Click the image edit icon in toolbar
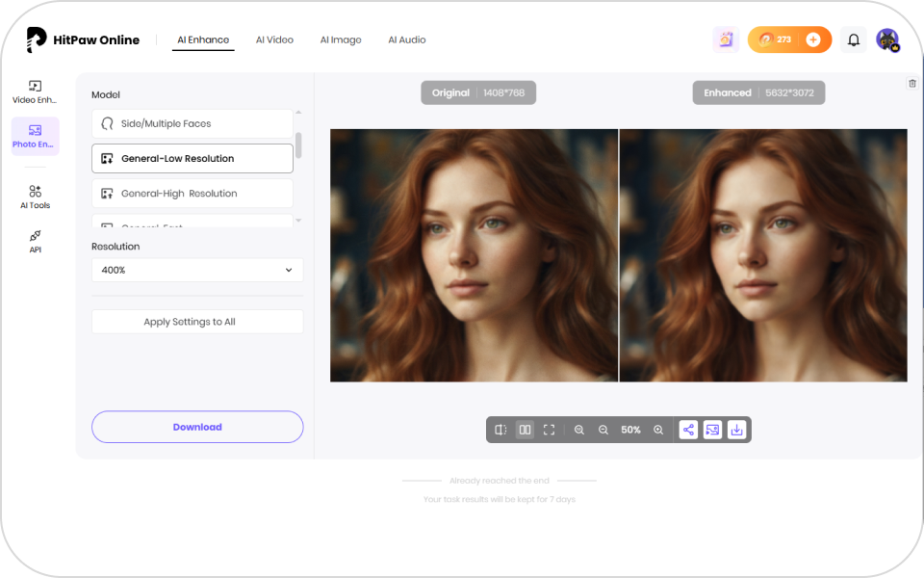 (712, 430)
